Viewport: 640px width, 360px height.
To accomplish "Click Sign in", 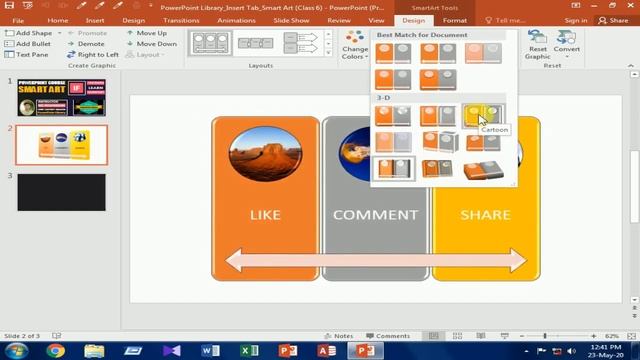I will [576, 20].
